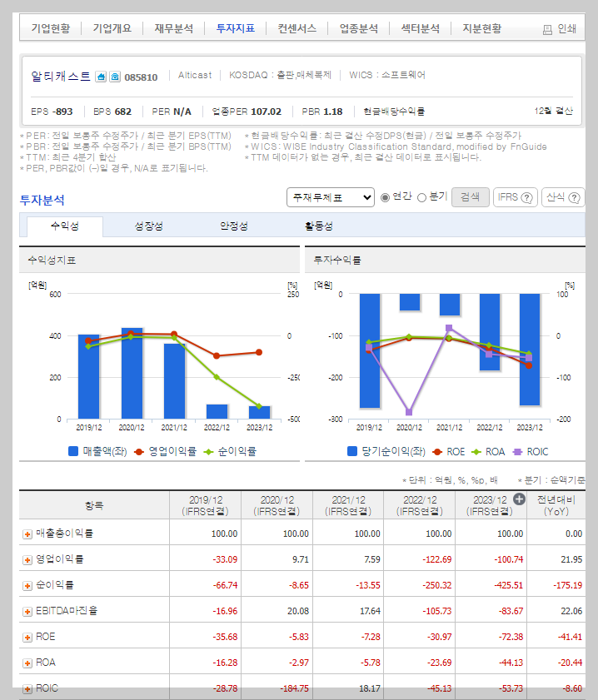Switch to the 활동성 tab
598x700 pixels.
(x=319, y=226)
